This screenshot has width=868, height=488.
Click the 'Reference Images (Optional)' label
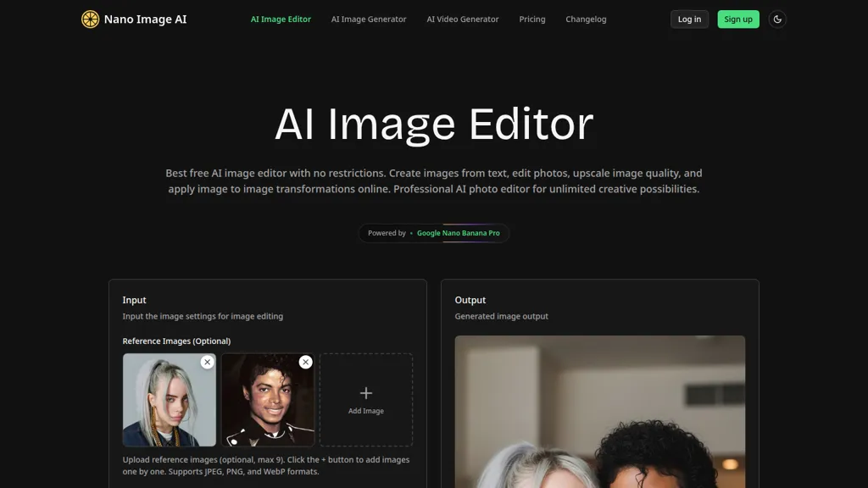176,341
